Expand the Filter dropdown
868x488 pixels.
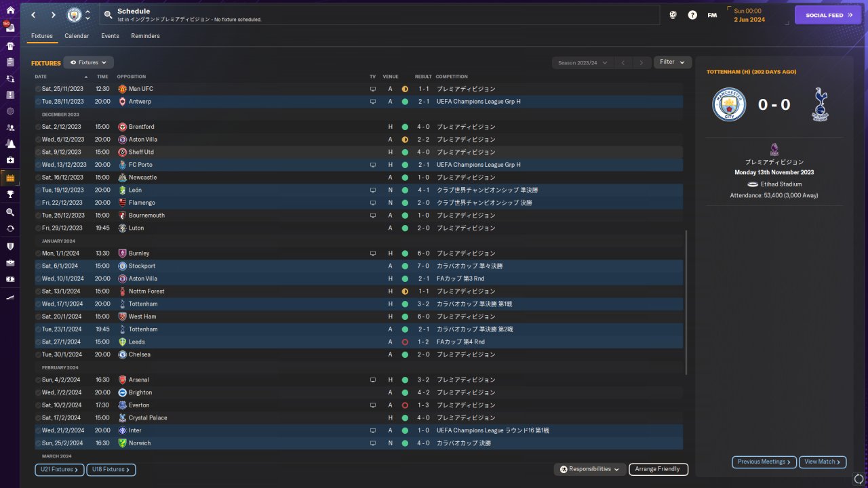point(673,62)
